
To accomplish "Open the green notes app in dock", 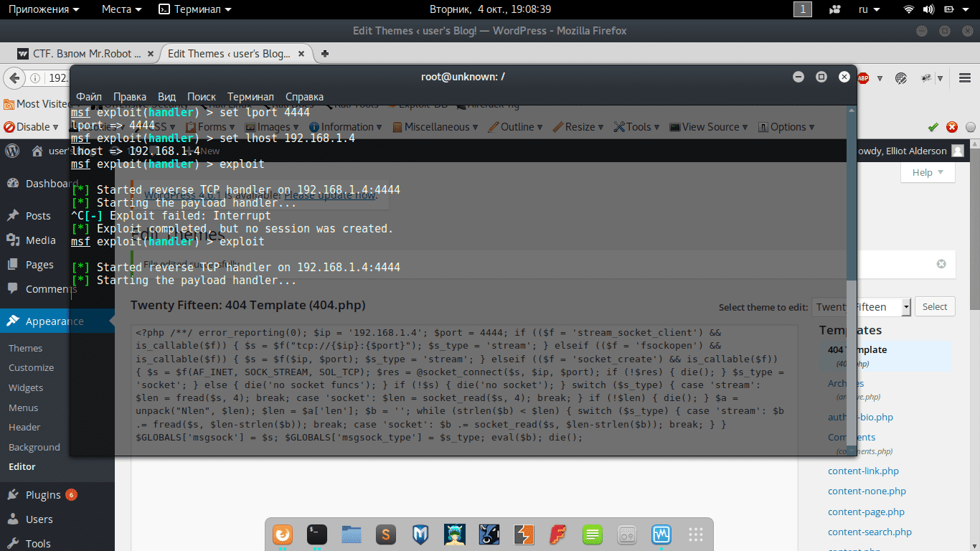I will tap(592, 534).
